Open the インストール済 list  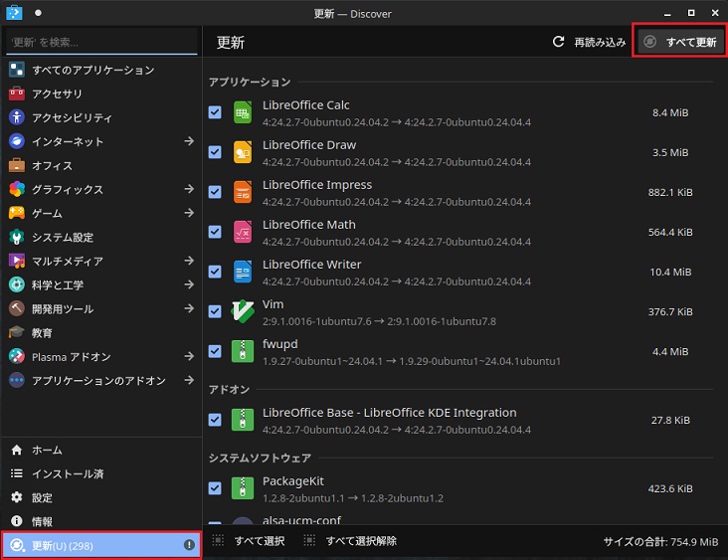click(x=101, y=473)
